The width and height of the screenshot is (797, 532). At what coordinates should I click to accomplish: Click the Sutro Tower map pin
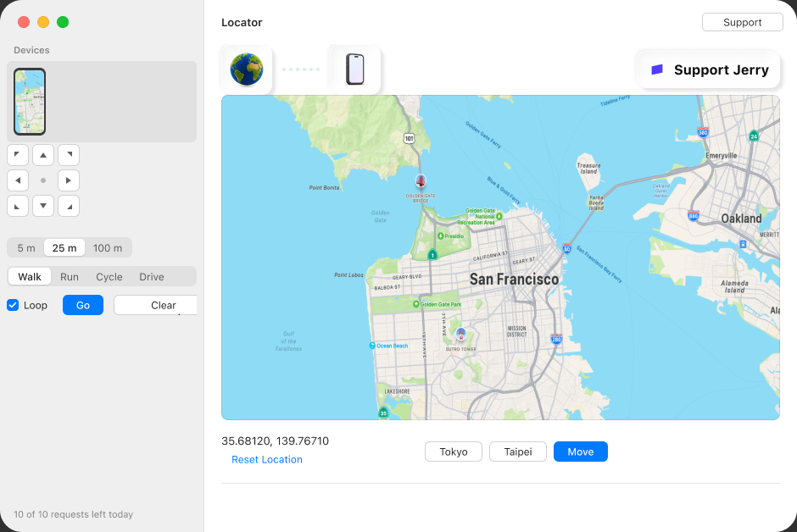tap(461, 334)
